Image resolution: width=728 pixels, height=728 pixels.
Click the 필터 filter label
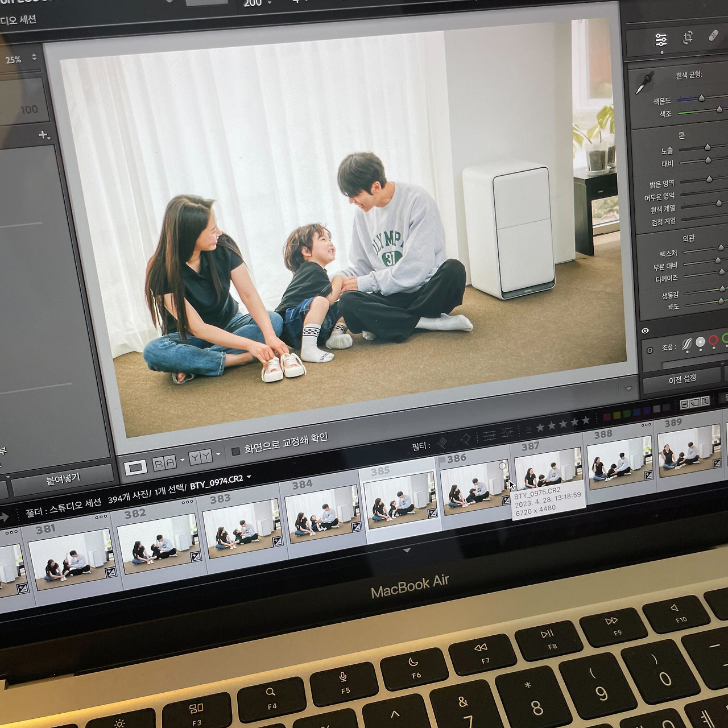[x=420, y=446]
